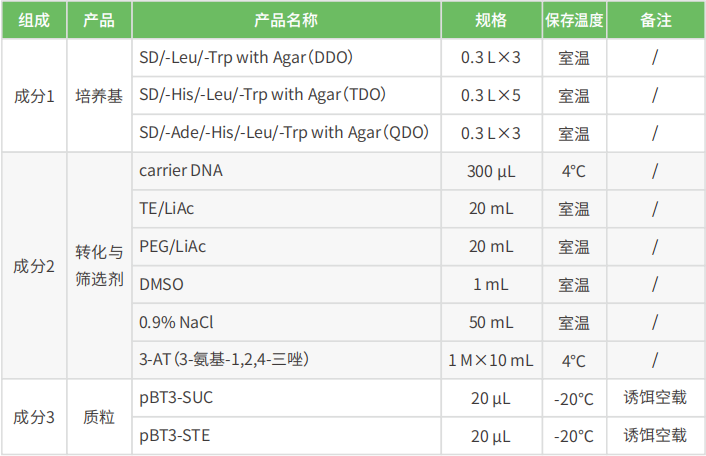
Task: Click the 保存温度 column header
Action: [573, 20]
